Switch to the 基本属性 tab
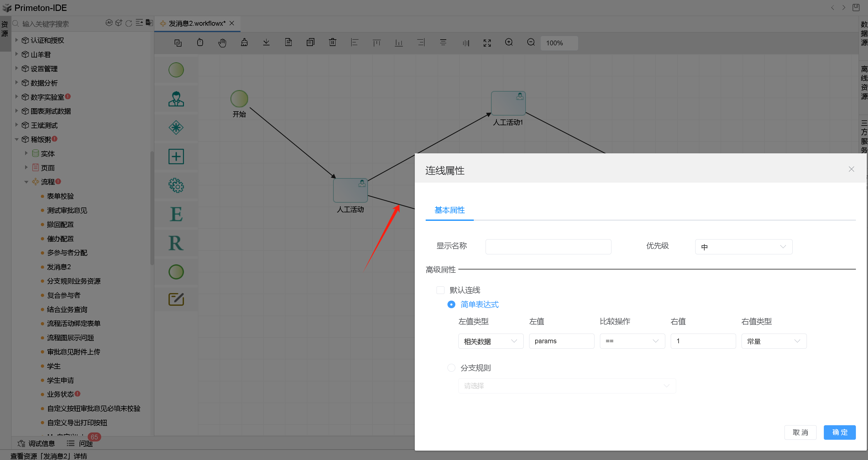 [450, 210]
